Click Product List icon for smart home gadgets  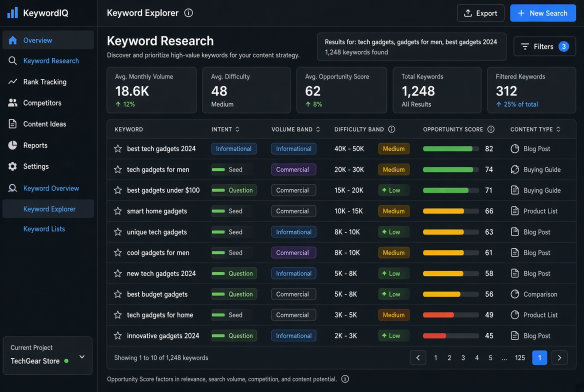[x=514, y=211]
